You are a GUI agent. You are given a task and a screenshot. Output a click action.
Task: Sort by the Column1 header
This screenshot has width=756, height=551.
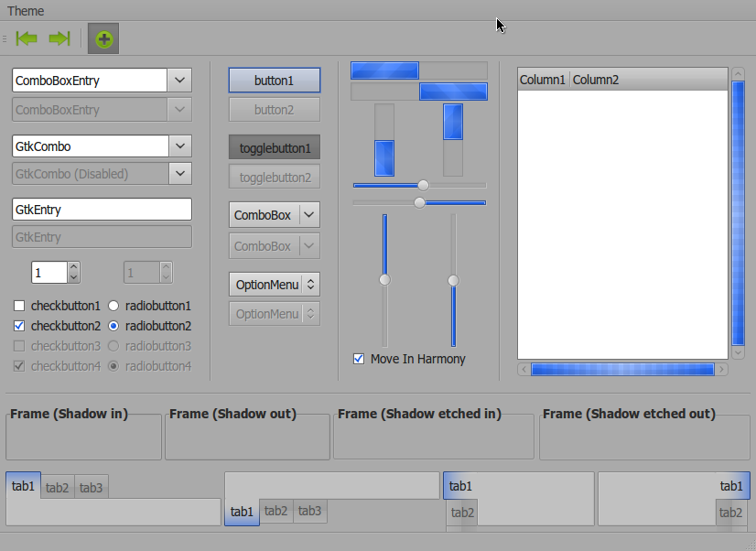tap(543, 80)
